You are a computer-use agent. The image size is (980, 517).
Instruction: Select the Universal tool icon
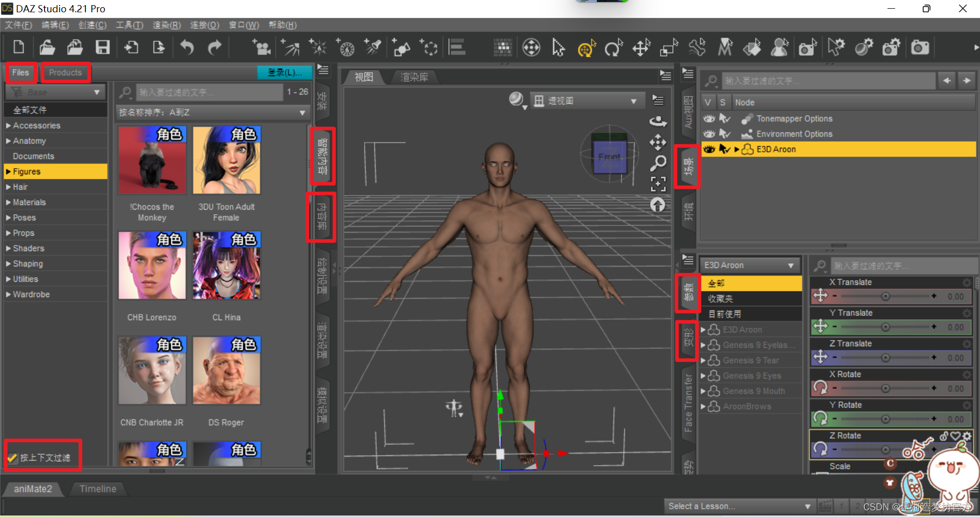(586, 48)
